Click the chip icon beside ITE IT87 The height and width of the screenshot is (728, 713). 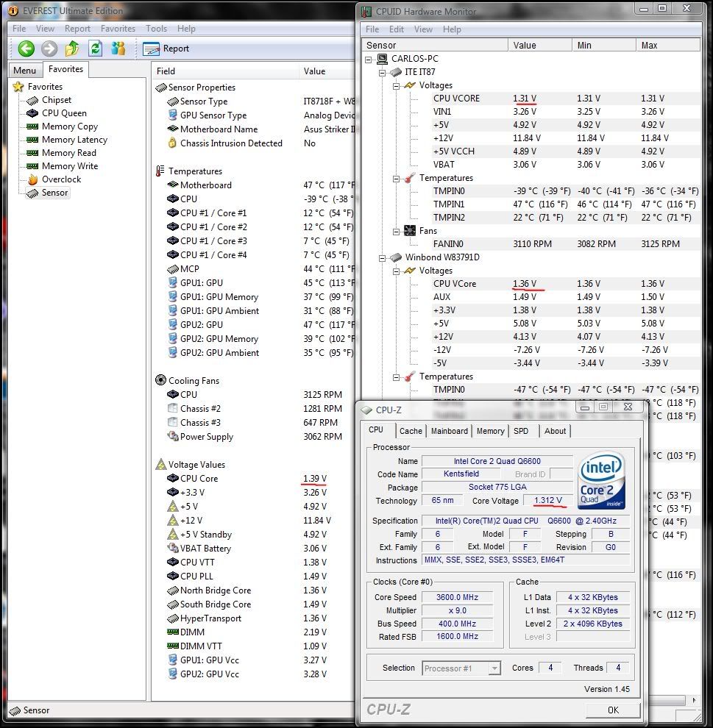(x=396, y=72)
